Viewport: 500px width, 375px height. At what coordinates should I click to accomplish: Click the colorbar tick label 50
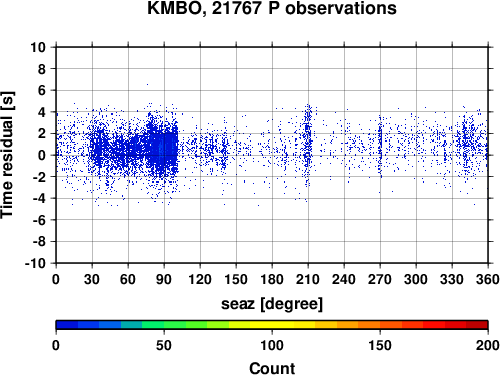164,345
